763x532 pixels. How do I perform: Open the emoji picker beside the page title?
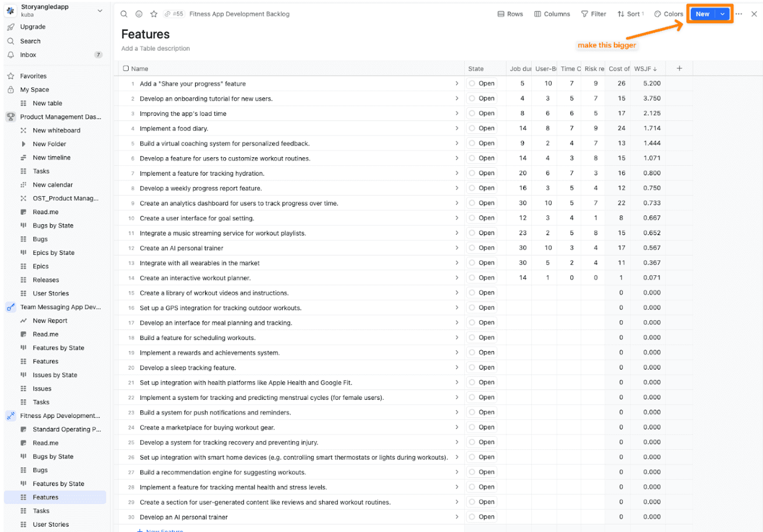pyautogui.click(x=138, y=14)
